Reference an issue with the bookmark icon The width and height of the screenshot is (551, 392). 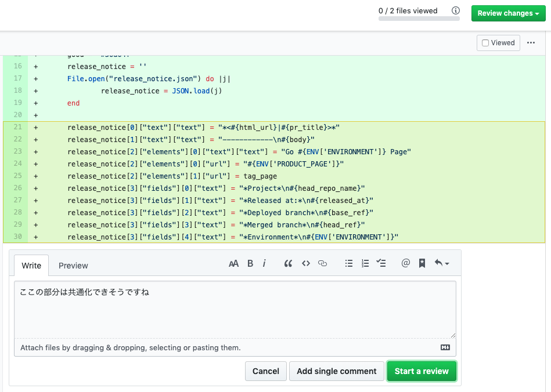(422, 263)
